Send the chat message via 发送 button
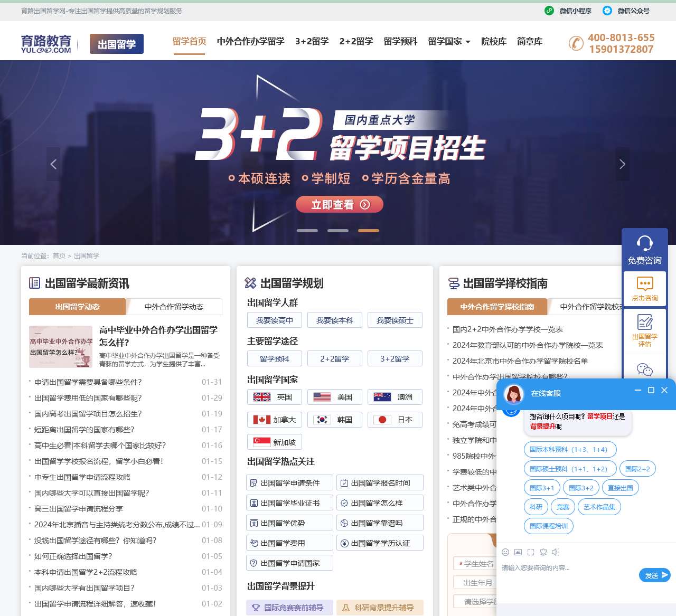 pos(654,575)
